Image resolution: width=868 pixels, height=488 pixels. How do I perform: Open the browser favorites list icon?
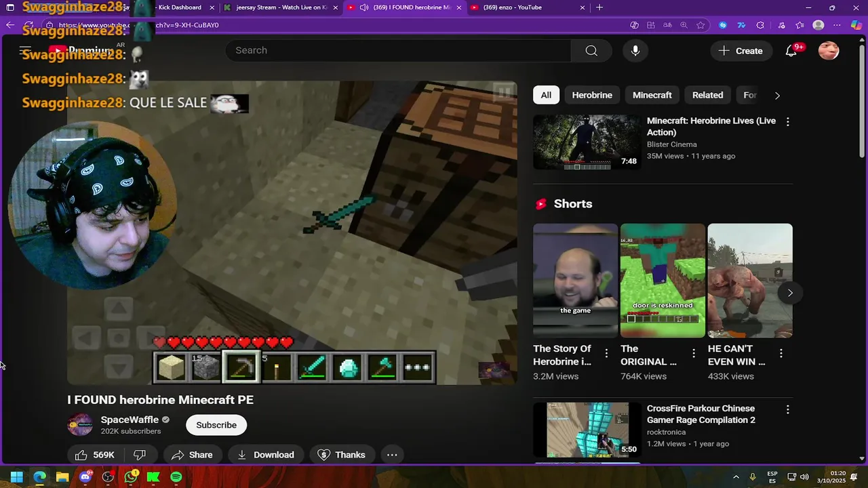[x=800, y=25]
